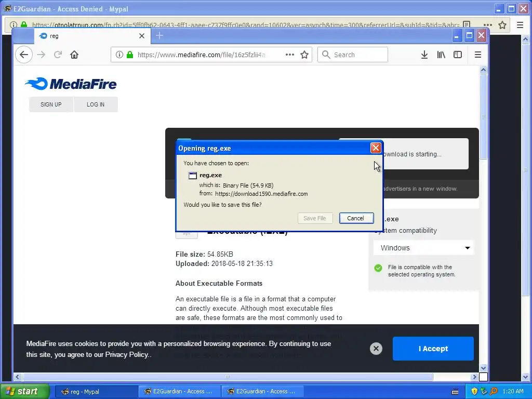
Task: Click LOG IN button
Action: pos(96,104)
